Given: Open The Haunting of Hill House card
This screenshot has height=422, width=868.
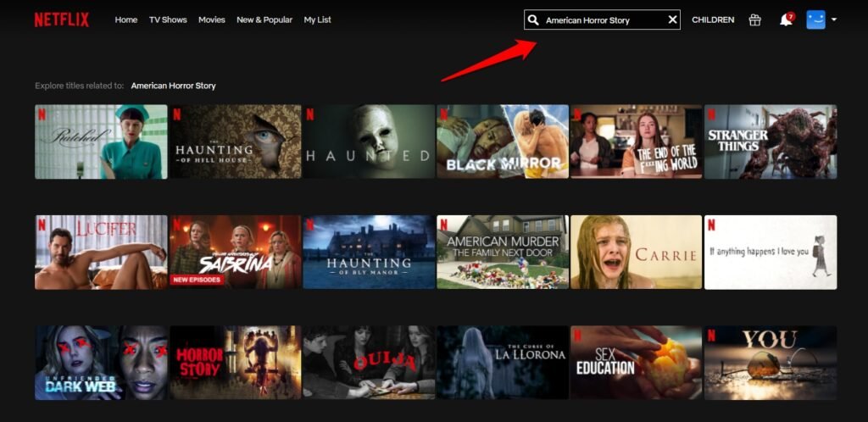Looking at the screenshot, I should pos(236,142).
